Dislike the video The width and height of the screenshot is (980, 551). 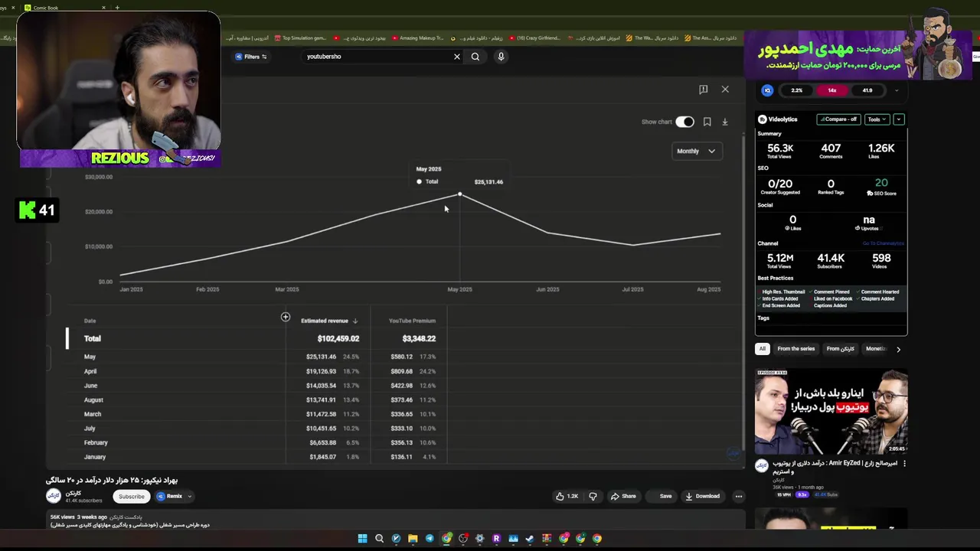[593, 496]
